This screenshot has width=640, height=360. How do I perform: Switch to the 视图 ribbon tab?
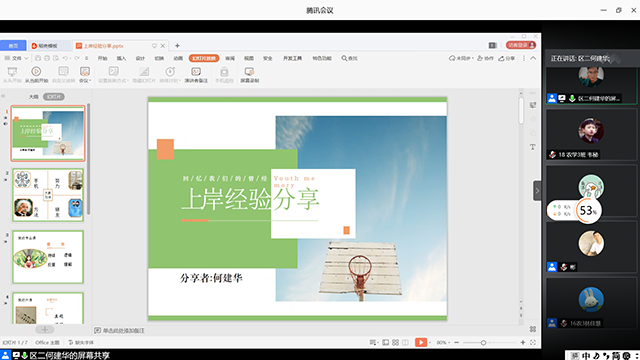(x=249, y=58)
